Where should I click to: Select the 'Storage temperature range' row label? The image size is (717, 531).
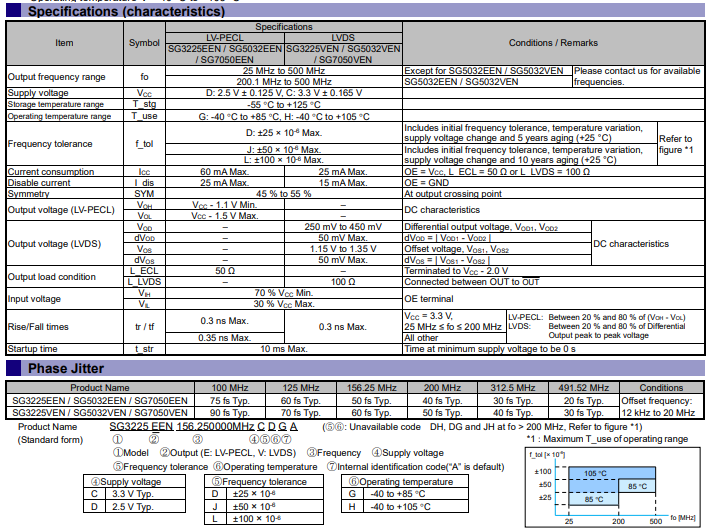(x=56, y=104)
